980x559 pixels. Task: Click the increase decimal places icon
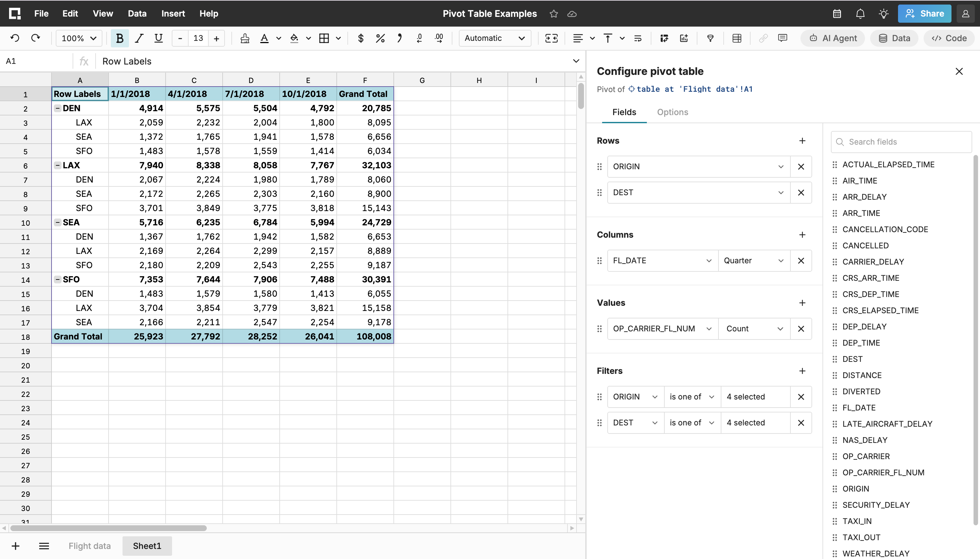point(439,38)
